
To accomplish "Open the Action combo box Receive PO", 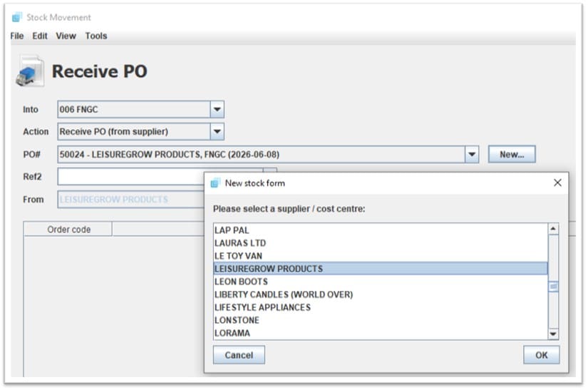I will click(x=140, y=132).
